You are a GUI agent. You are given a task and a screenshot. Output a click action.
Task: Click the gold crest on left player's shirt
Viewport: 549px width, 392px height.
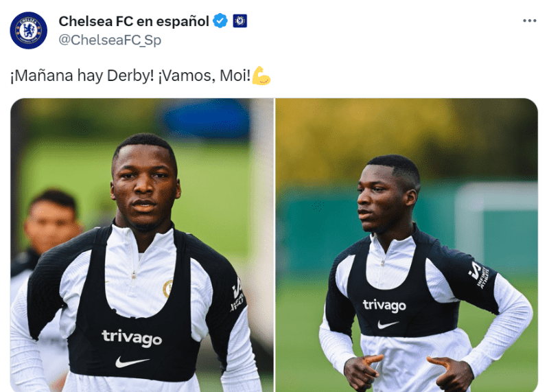(167, 288)
